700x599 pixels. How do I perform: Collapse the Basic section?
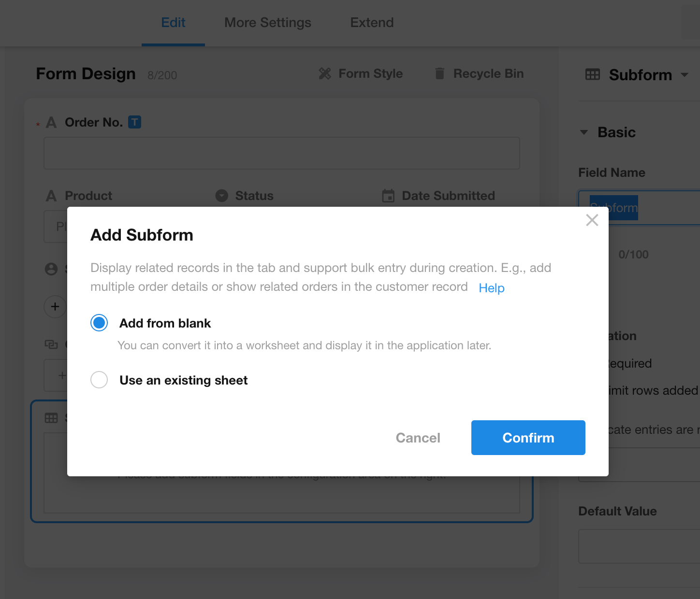click(x=584, y=132)
